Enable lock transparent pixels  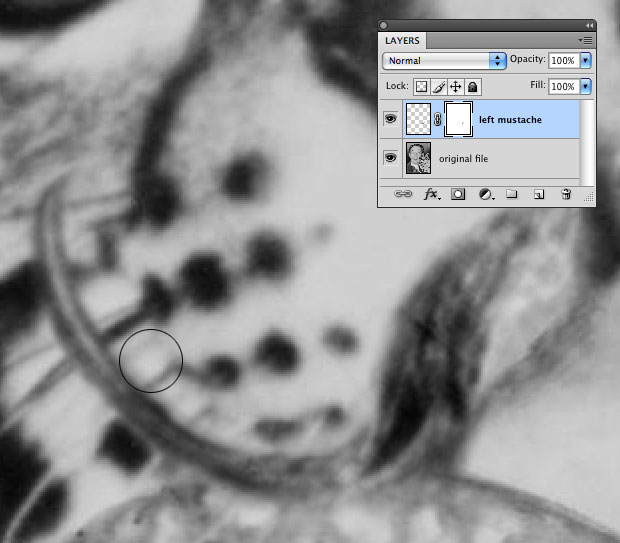coord(422,87)
